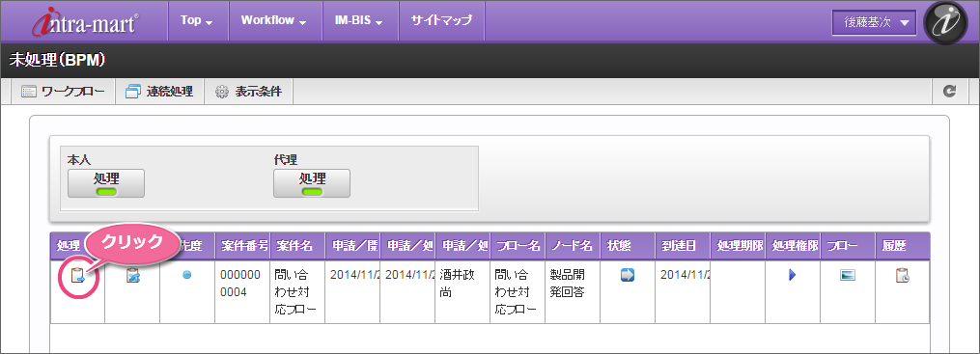Sort by the 案件番号 column header
The image size is (980, 354).
pos(242,245)
